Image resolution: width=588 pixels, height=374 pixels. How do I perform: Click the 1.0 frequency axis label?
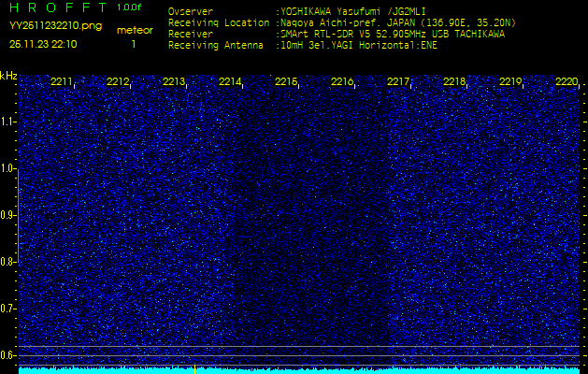tap(7, 168)
